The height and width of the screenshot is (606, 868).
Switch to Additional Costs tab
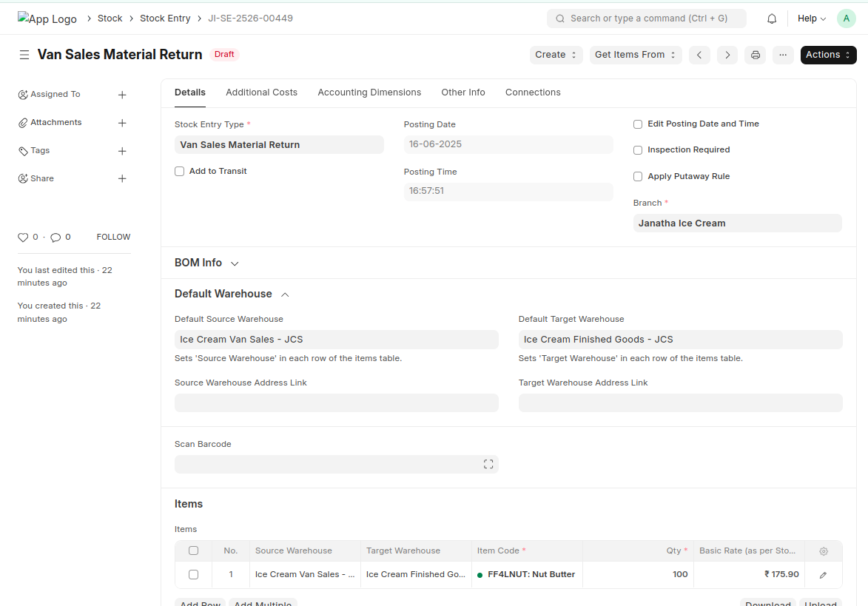(x=261, y=92)
